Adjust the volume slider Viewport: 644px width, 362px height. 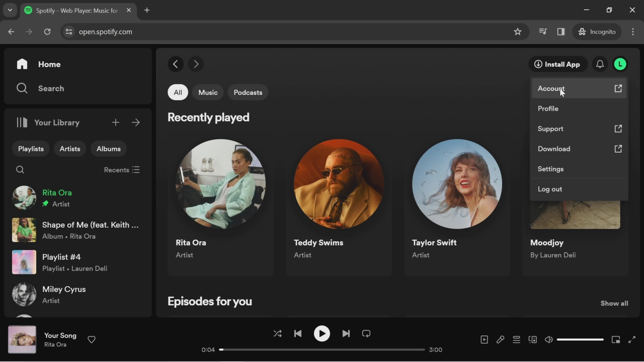[x=580, y=340]
